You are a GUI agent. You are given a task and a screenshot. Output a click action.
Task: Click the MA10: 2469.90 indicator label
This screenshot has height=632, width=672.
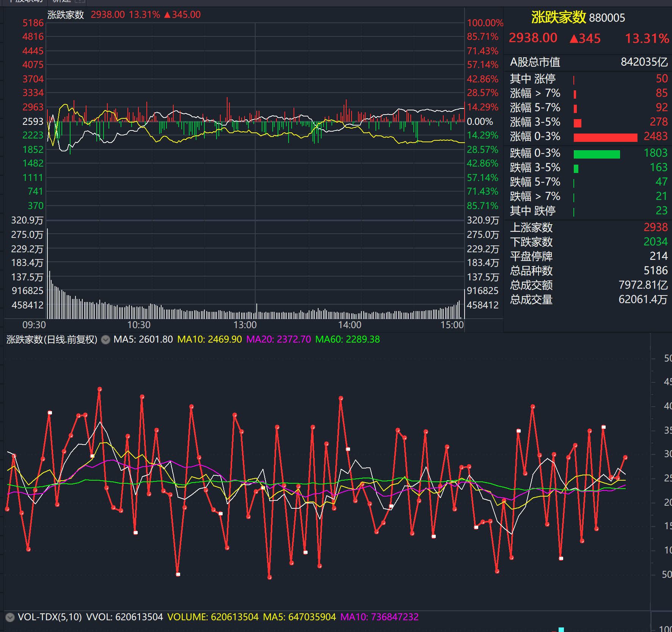click(x=209, y=339)
